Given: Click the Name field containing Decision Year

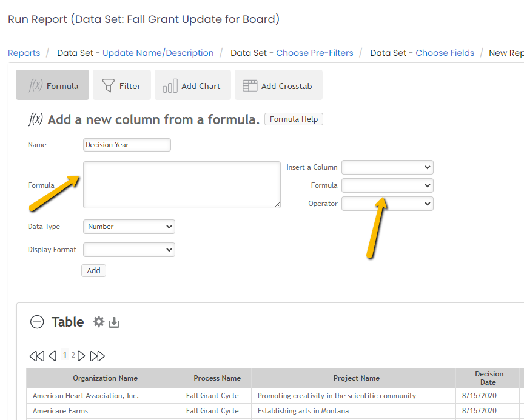Looking at the screenshot, I should 127,145.
